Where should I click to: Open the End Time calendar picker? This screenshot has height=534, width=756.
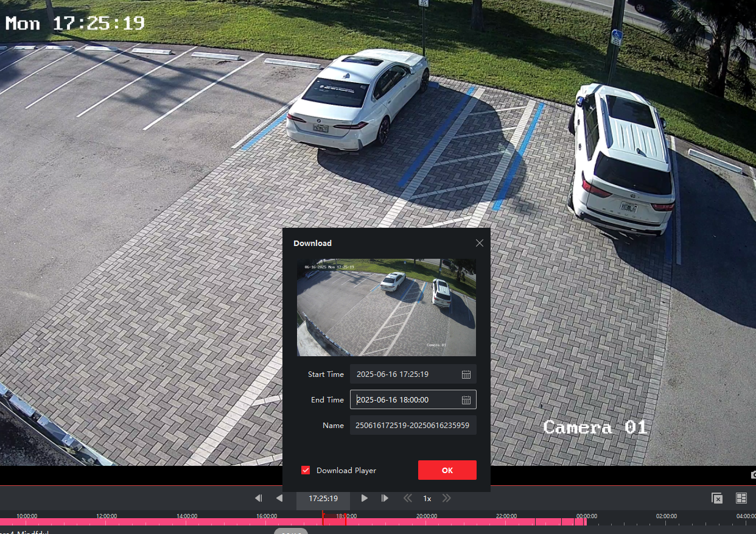coord(466,400)
